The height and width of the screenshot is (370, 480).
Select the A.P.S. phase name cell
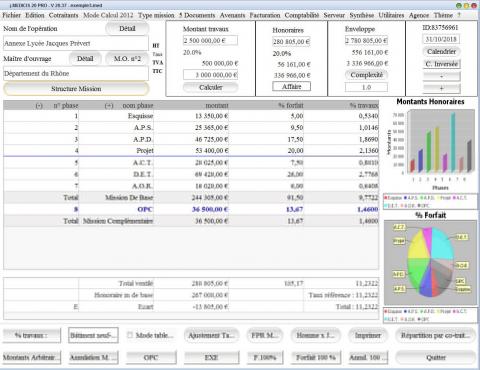[116, 128]
